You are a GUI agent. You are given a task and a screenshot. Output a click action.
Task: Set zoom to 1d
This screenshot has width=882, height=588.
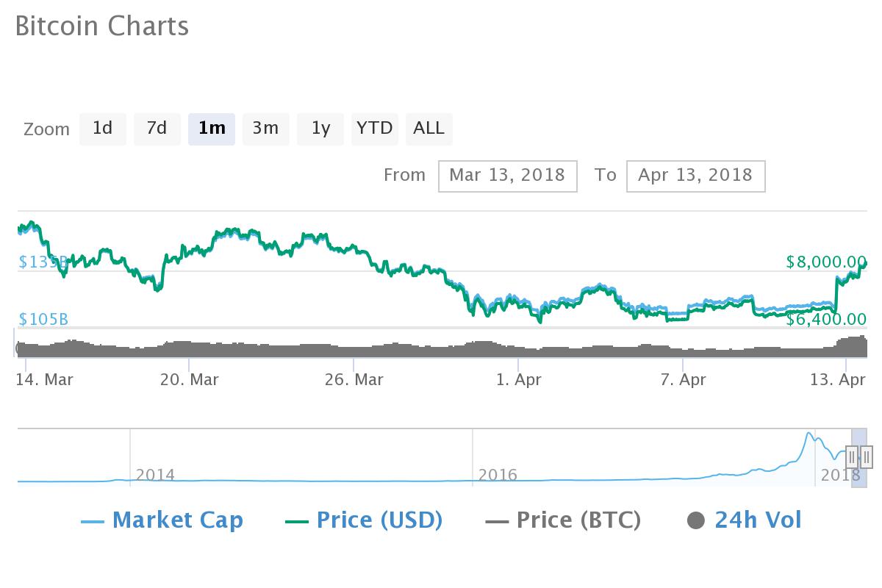[x=103, y=129]
